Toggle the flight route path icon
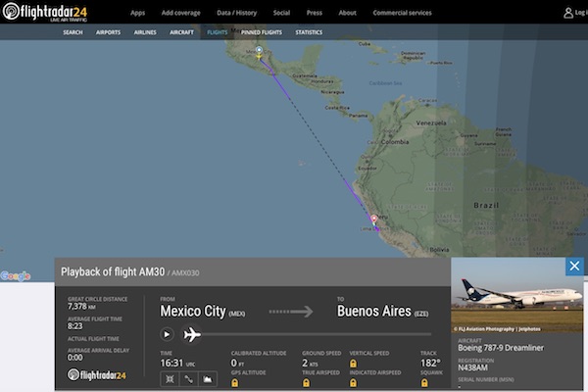 [x=188, y=379]
